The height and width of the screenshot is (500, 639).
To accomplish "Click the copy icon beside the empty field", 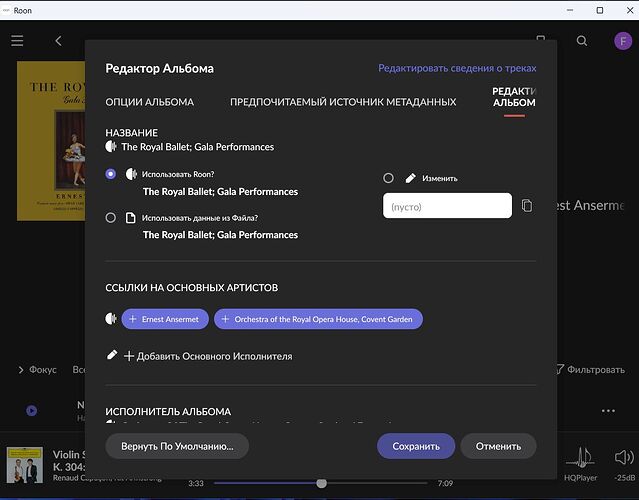I will [x=527, y=205].
